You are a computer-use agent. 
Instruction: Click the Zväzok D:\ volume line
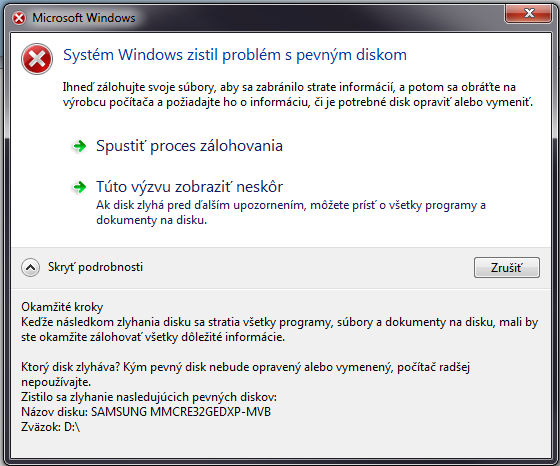click(50, 427)
